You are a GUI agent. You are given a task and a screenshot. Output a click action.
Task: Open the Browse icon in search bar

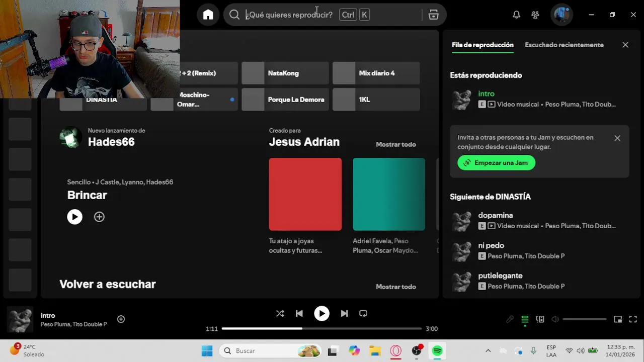pos(434,15)
